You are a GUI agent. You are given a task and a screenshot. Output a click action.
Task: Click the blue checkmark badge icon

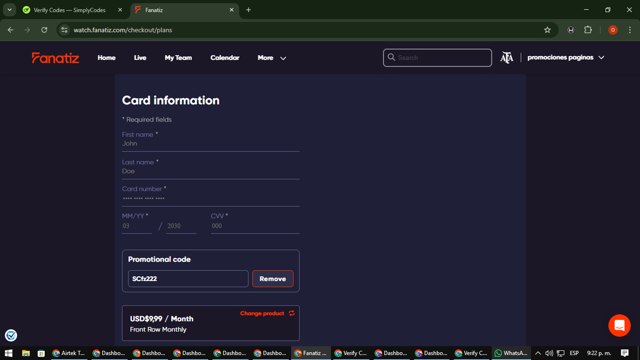(x=11, y=336)
